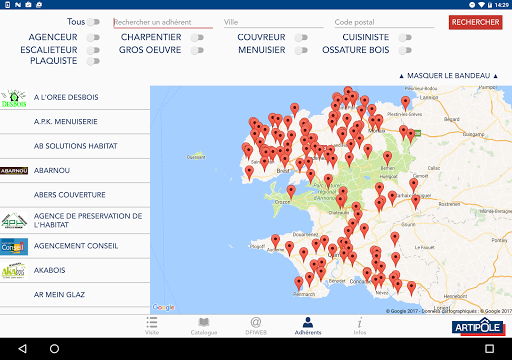Tap the AGENCEUR label
The width and height of the screenshot is (512, 360).
tap(53, 37)
